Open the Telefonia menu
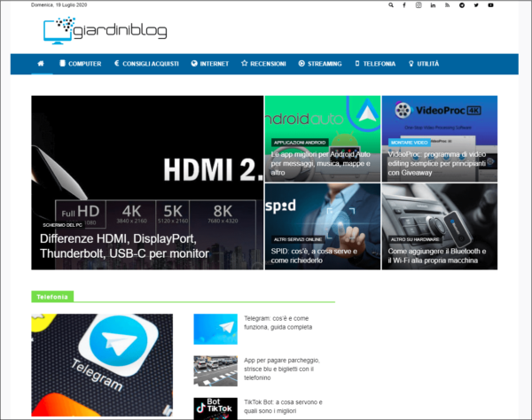532x420 pixels. [375, 64]
